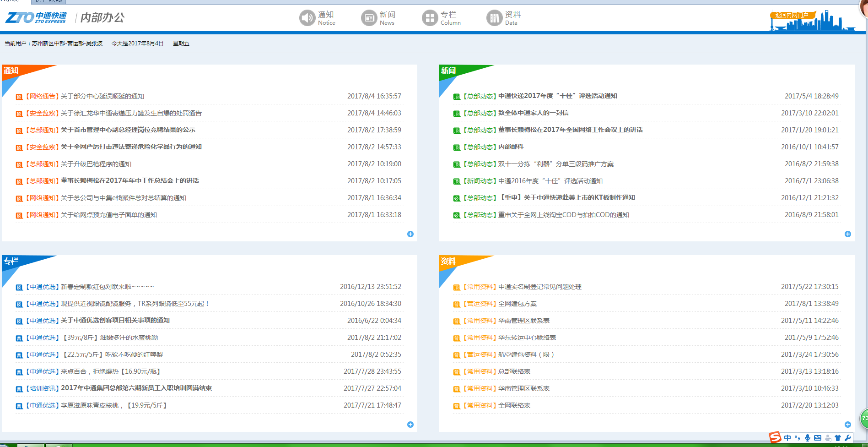Toggle Sogou punctuation mode
This screenshot has width=868, height=447.
tap(798, 438)
